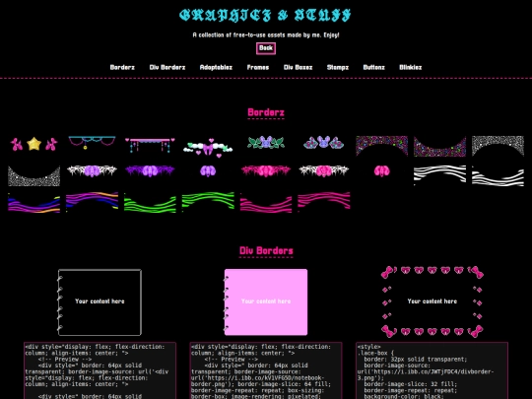Select the last white zebra stripe border
Viewport: 532px width, 399px height.
click(x=498, y=175)
